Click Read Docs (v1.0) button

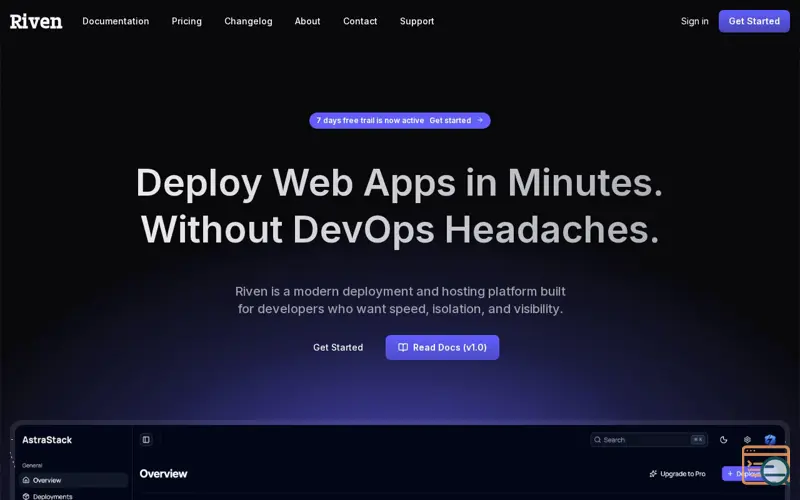pos(442,347)
